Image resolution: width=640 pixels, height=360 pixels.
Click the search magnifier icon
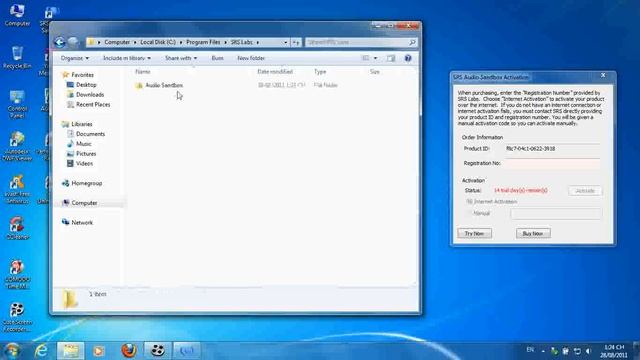pyautogui.click(x=412, y=42)
